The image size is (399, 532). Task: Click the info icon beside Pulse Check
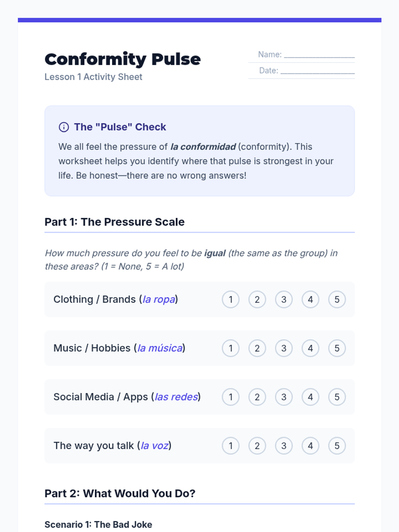(64, 127)
